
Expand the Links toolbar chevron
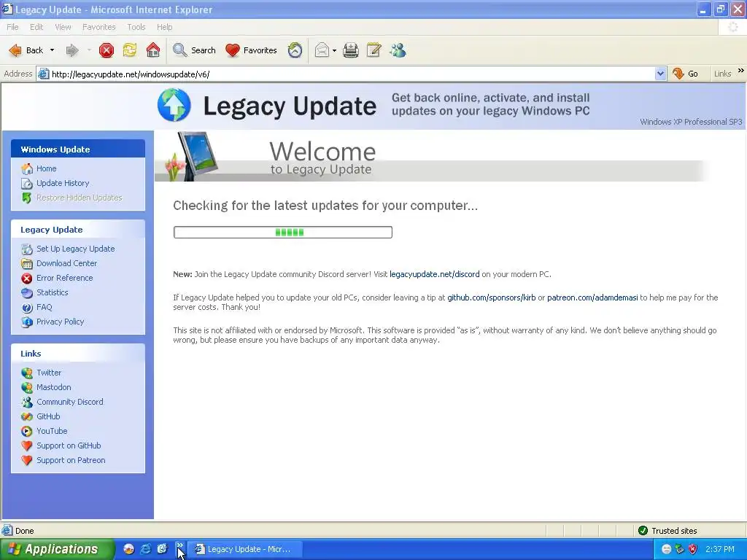point(740,71)
